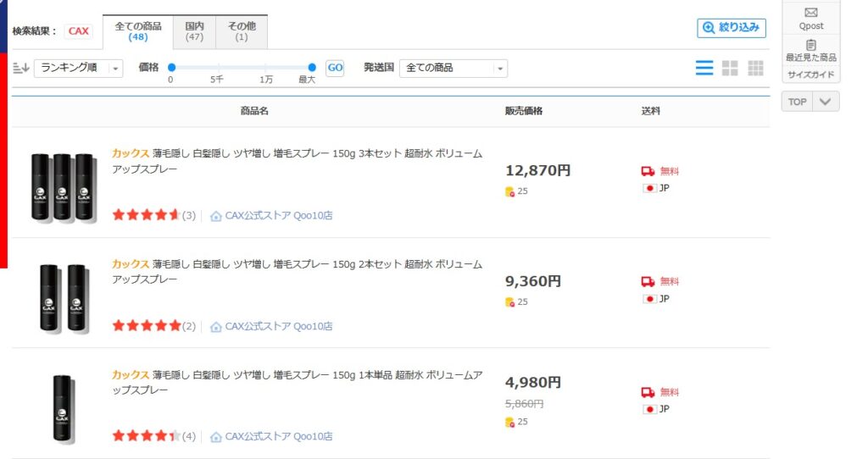
Task: Click delivery truck icon in 12,870円 row
Action: pyautogui.click(x=648, y=171)
